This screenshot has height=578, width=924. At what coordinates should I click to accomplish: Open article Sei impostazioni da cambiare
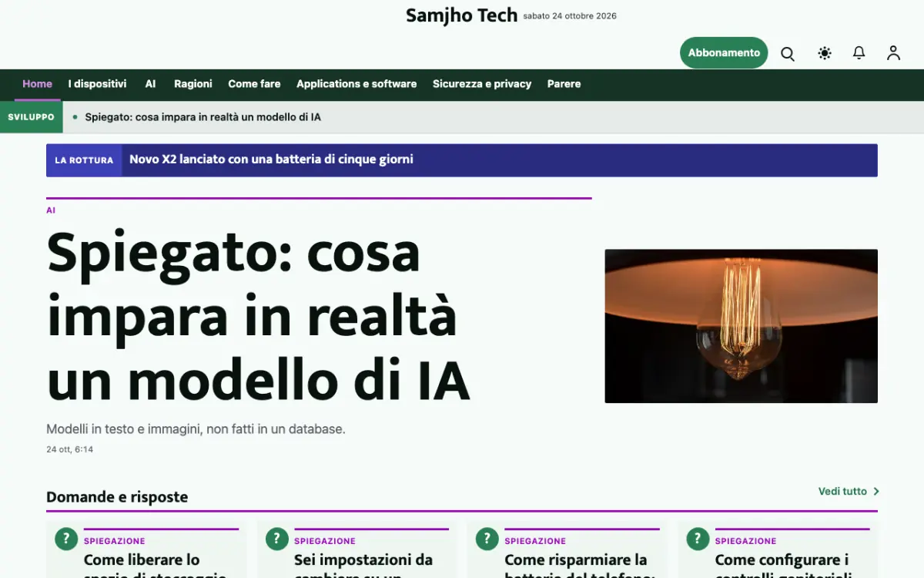point(363,566)
